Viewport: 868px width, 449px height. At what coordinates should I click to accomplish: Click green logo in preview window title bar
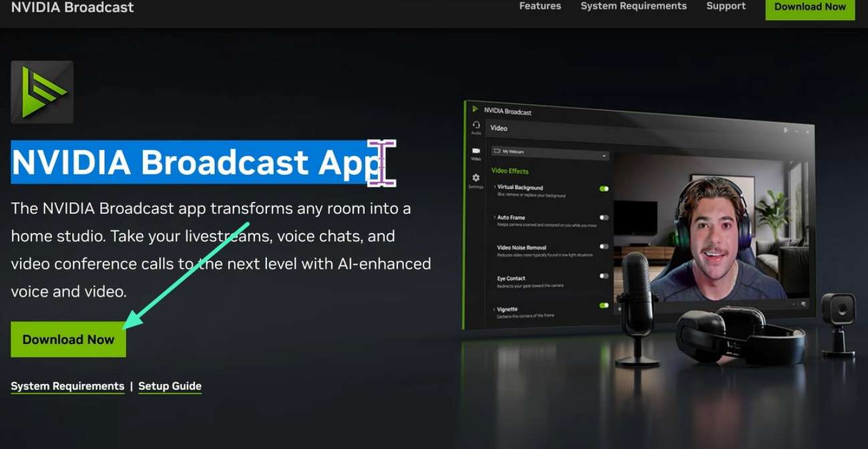(x=475, y=109)
